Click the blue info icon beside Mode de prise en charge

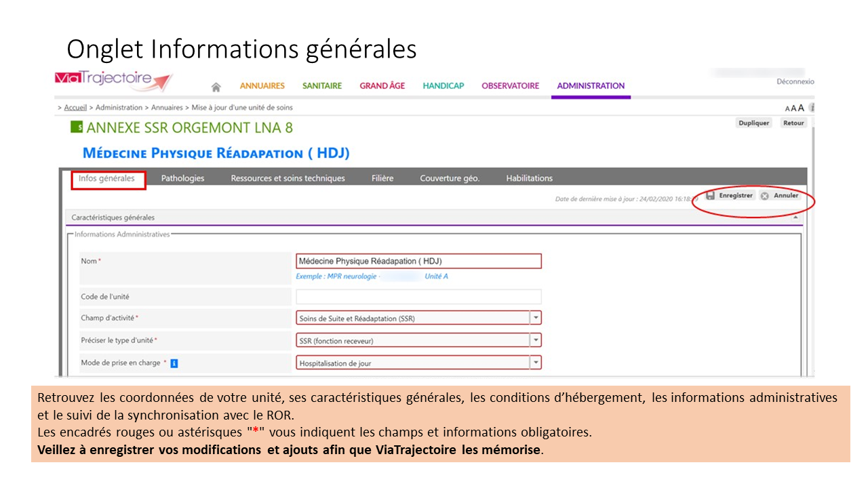click(174, 363)
